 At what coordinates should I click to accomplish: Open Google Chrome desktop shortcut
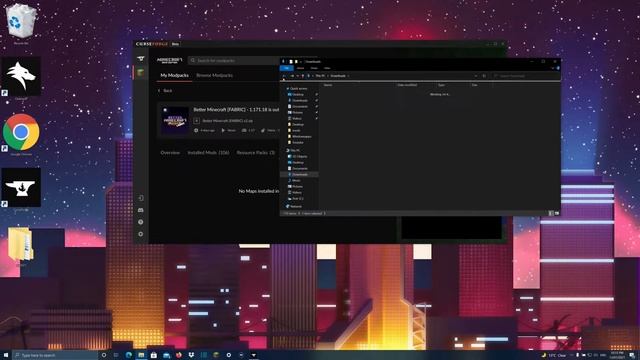point(21,134)
